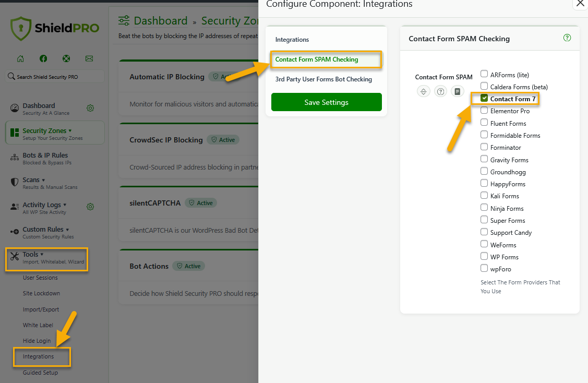
Task: Tick the Fluent Forms checkbox
Action: click(484, 122)
